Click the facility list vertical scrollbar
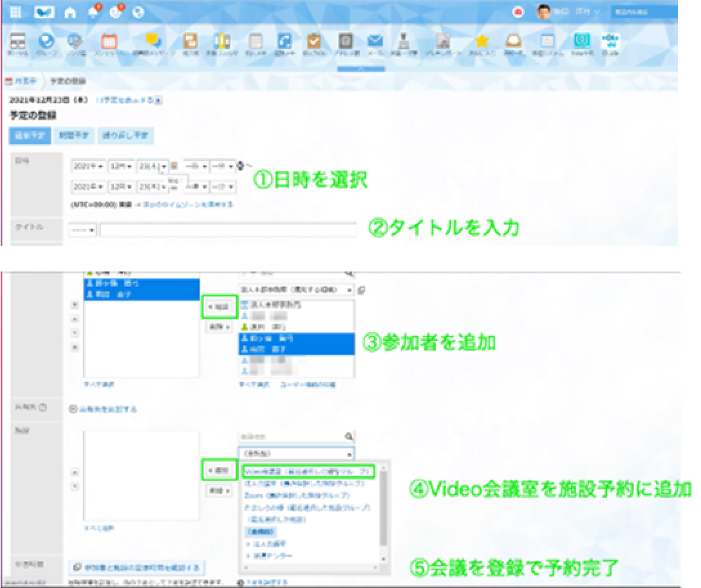Viewport: 701px width, 588px height. coord(384,508)
